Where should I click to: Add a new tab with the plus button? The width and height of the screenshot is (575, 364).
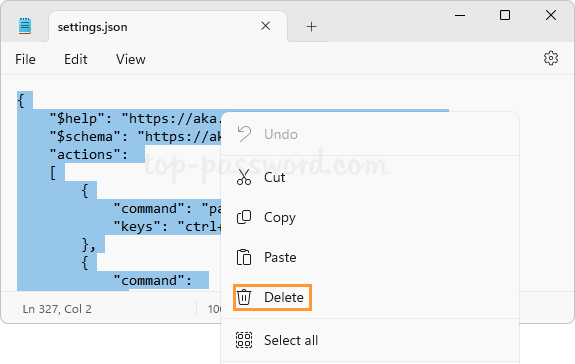(x=311, y=26)
